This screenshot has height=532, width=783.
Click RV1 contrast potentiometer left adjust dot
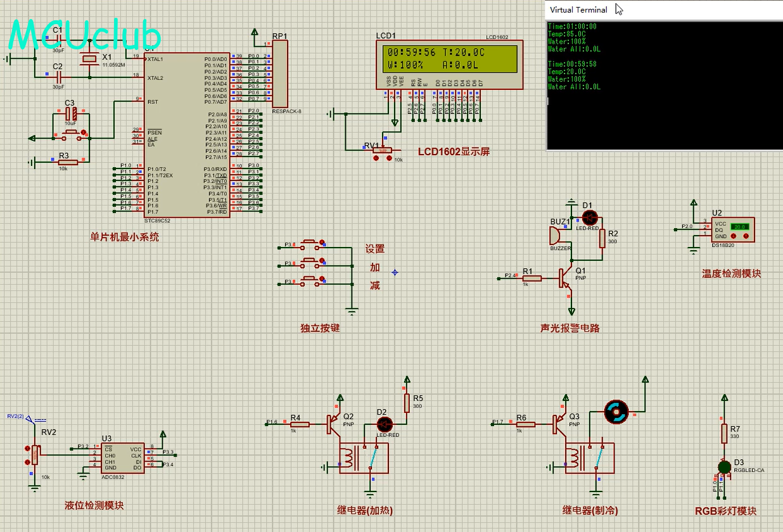[x=376, y=158]
